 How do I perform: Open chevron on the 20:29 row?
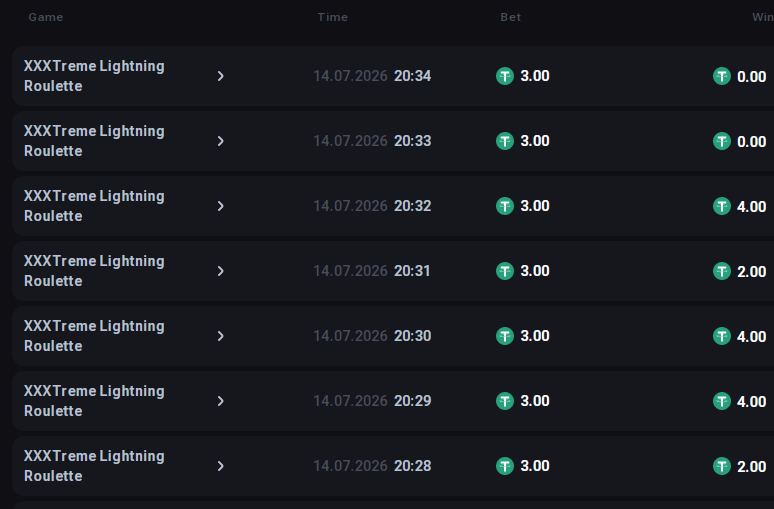coord(221,401)
